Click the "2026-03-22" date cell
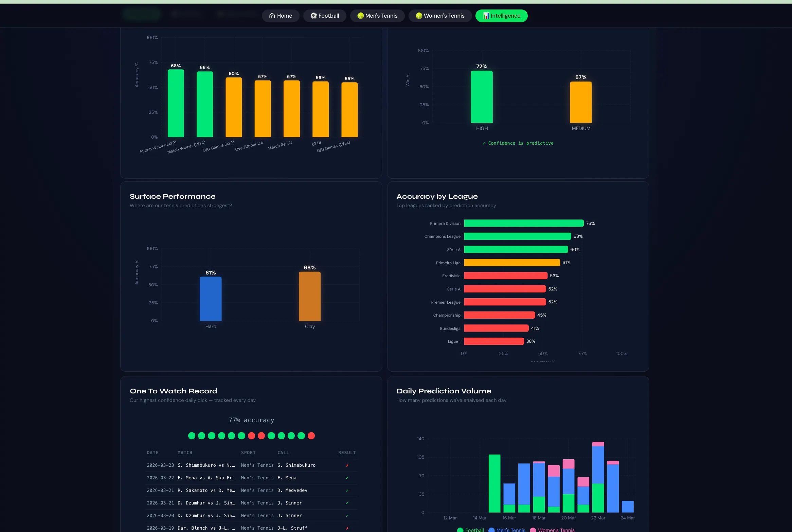The width and height of the screenshot is (792, 532). (x=160, y=478)
